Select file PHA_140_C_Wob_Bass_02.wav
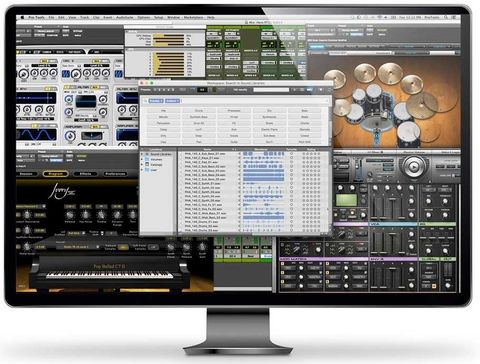The image size is (480, 364). coord(205,218)
